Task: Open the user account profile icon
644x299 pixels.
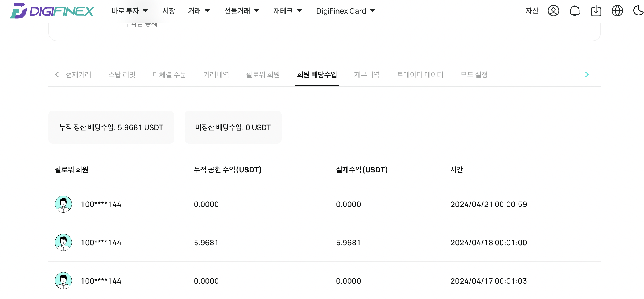Action: pos(553,11)
